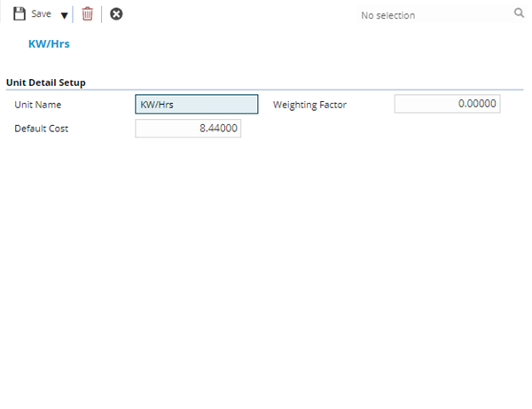Focus the Weighting Factor input showing 0.00000
This screenshot has width=532, height=409.
click(x=447, y=104)
